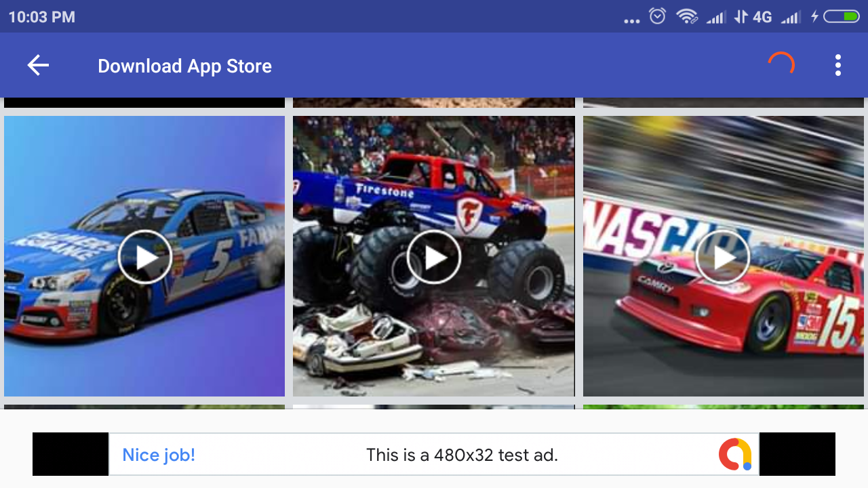Viewport: 868px width, 488px height.
Task: Check the alarm clock status icon
Action: 657,16
